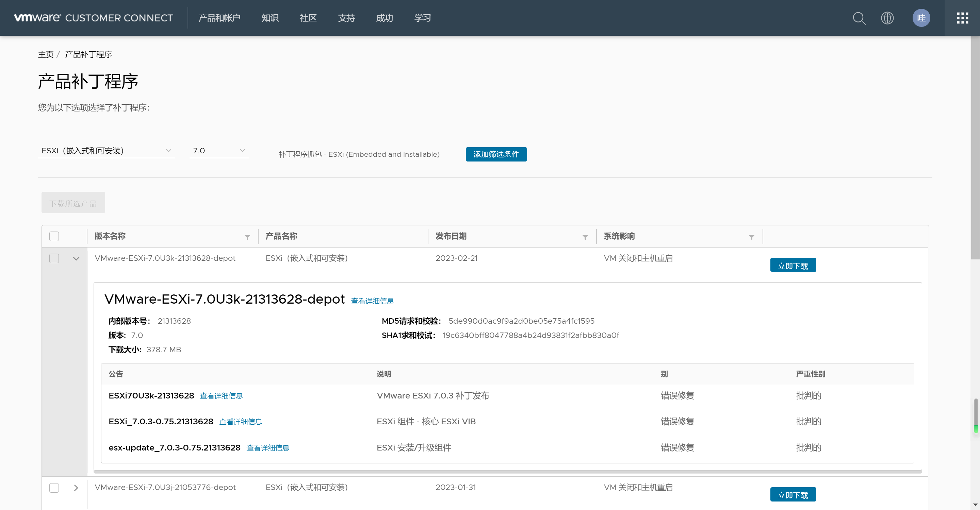Screen dimensions: 980x510
Task: Click the 补丁程序抓包 - ESXi filter label
Action: pos(359,154)
